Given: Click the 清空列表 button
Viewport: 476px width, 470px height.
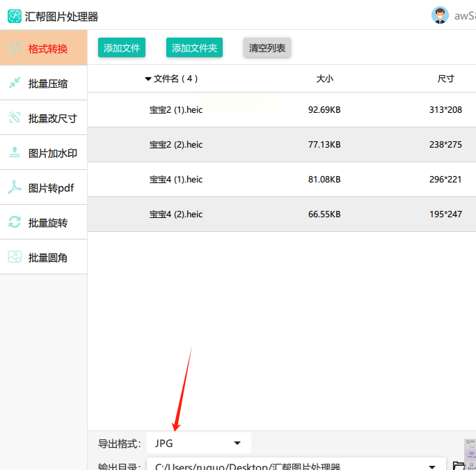Looking at the screenshot, I should coord(267,48).
